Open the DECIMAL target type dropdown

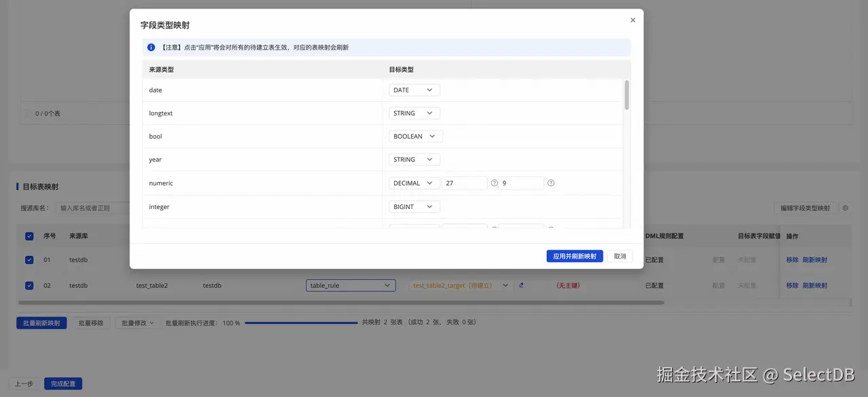point(414,183)
